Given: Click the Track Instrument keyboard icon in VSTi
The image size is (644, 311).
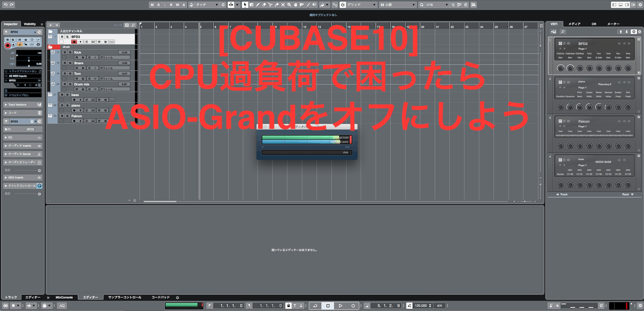Looking at the screenshot, I should [x=553, y=32].
